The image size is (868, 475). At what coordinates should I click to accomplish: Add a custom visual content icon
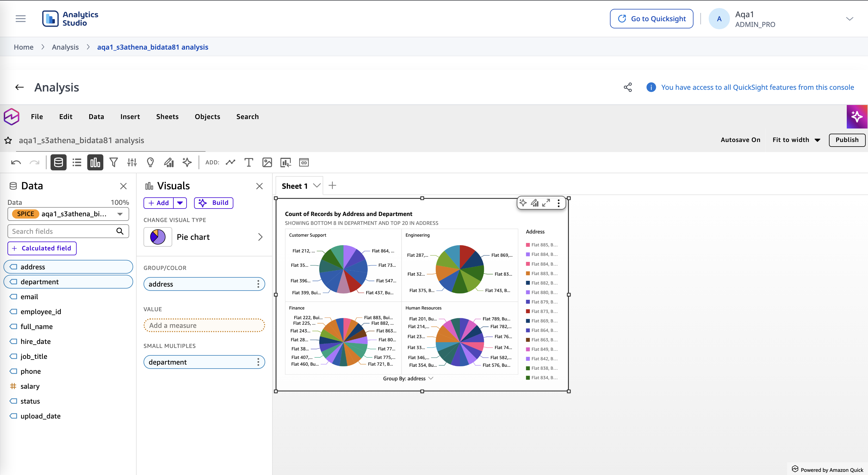coord(285,163)
